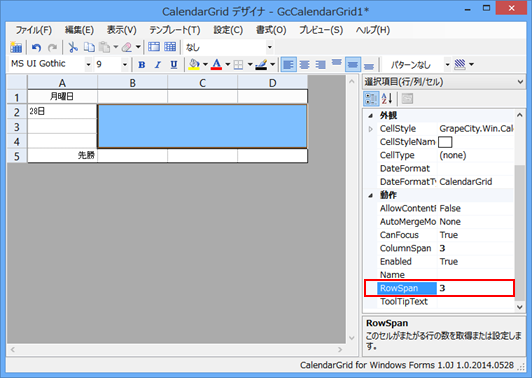Toggle underline formatting
This screenshot has width=532, height=378.
pos(174,64)
